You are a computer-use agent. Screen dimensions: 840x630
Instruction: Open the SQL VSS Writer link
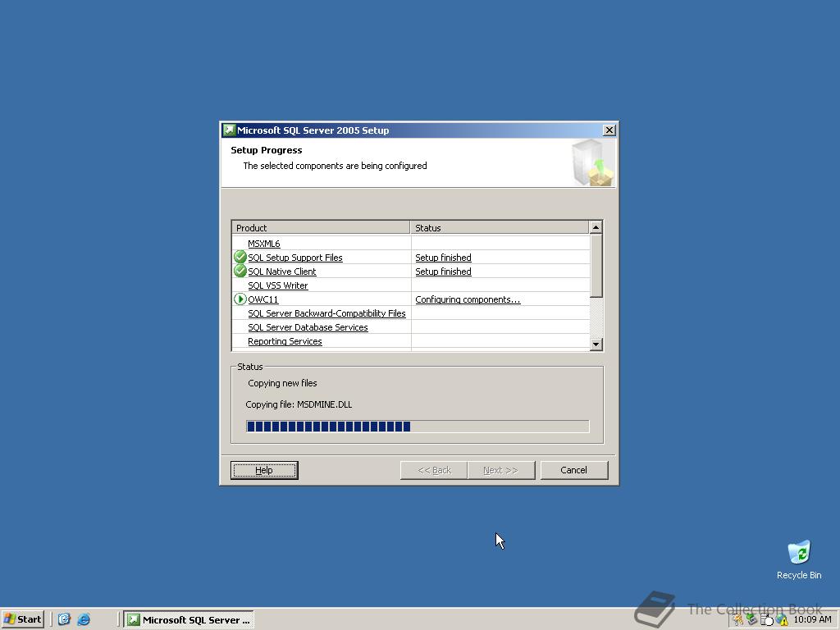277,285
